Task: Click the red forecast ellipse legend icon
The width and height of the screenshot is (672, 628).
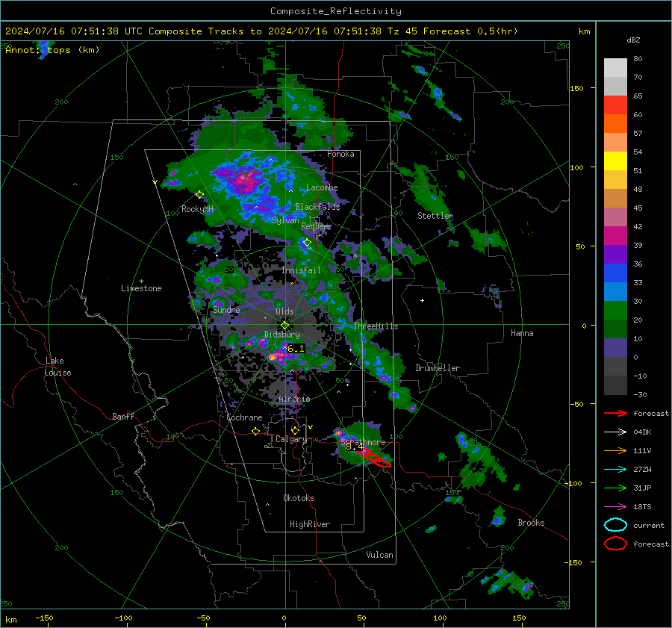Action: click(x=615, y=544)
